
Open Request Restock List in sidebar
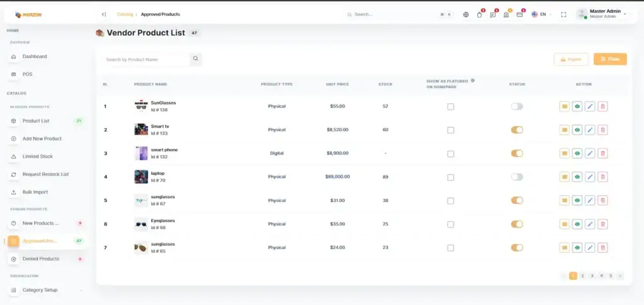tap(45, 174)
